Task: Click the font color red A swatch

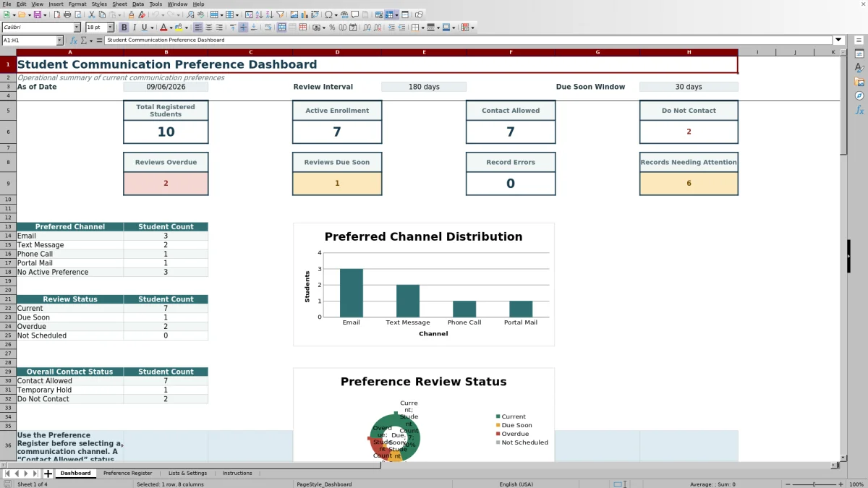Action: tap(163, 27)
